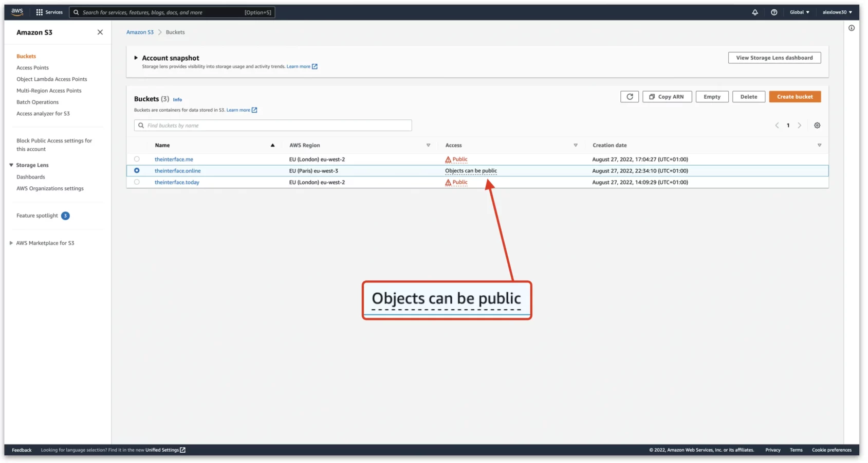Click the Create bucket button
868x463 pixels.
(x=795, y=97)
